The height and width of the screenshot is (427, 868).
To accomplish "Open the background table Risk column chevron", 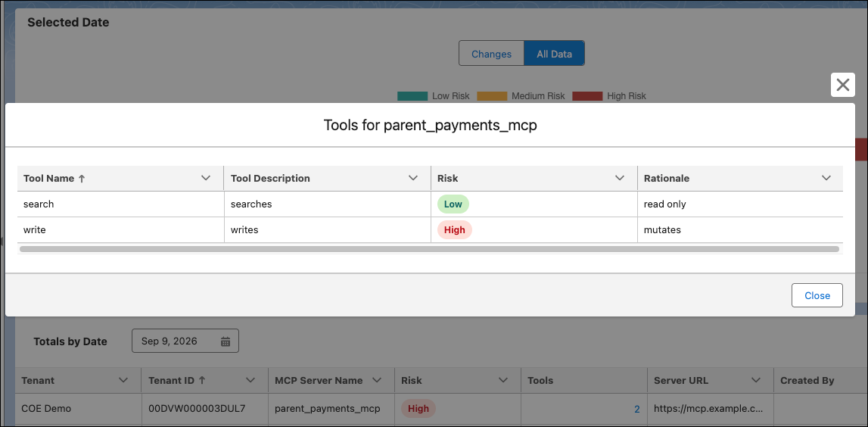I will 503,380.
